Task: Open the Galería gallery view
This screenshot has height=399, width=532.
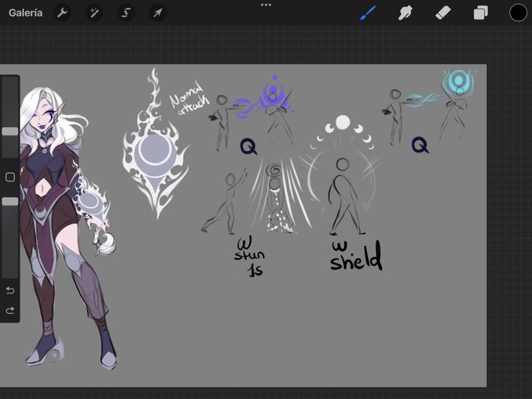Action: (x=26, y=13)
